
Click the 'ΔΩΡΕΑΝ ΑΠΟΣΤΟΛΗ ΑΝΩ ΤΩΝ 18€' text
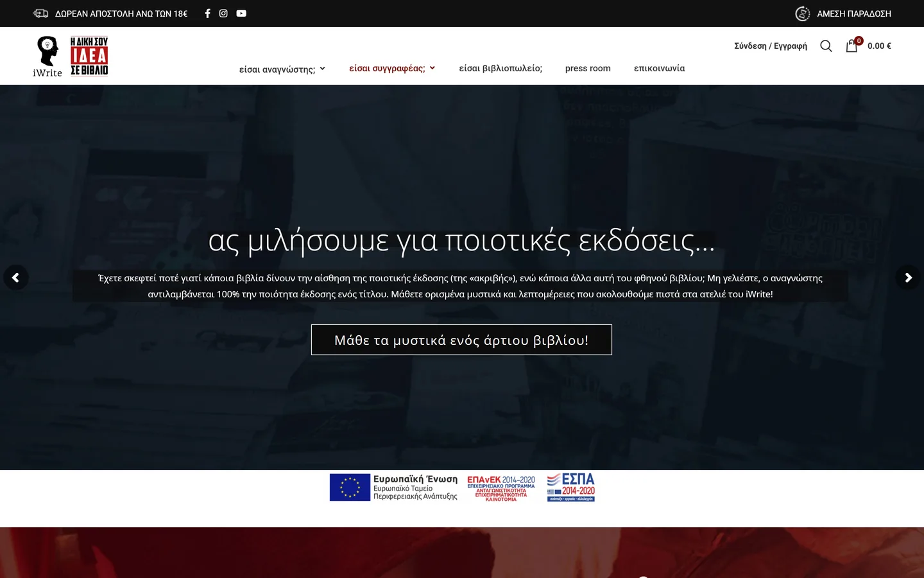[x=121, y=13]
